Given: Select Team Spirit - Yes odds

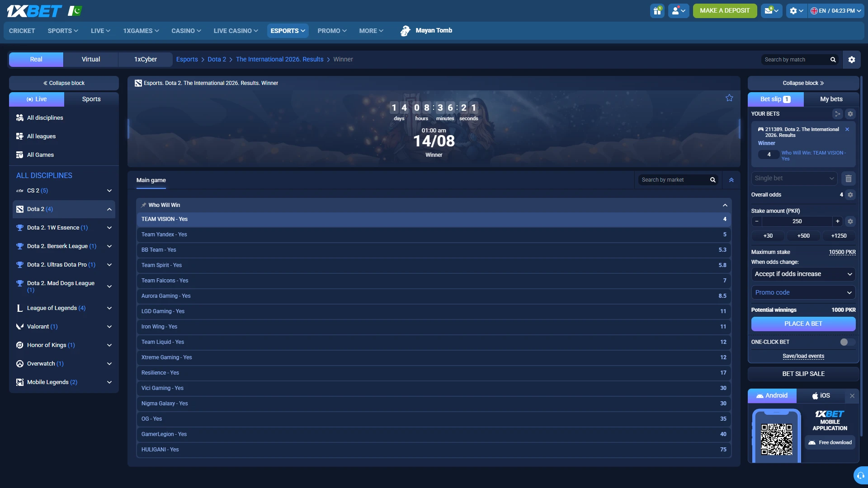Looking at the screenshot, I should point(434,265).
